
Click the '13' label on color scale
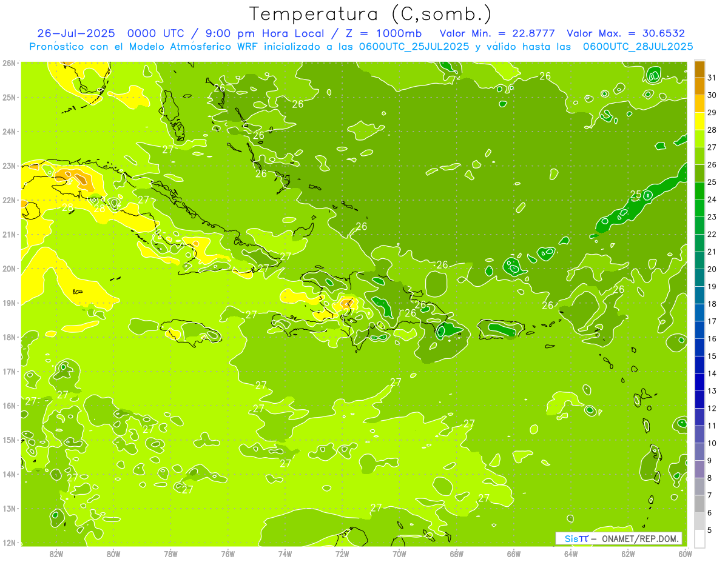pyautogui.click(x=712, y=391)
